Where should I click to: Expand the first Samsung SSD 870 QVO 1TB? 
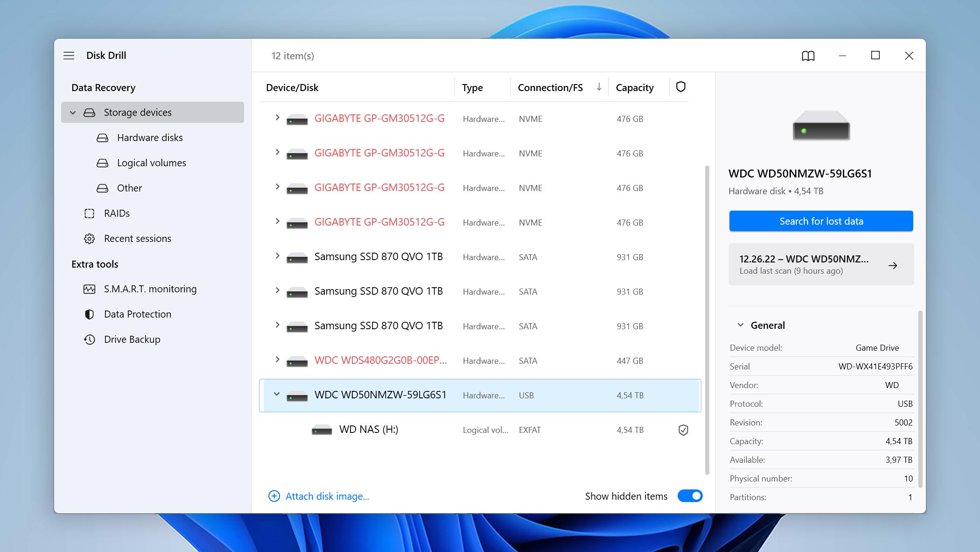pyautogui.click(x=277, y=256)
